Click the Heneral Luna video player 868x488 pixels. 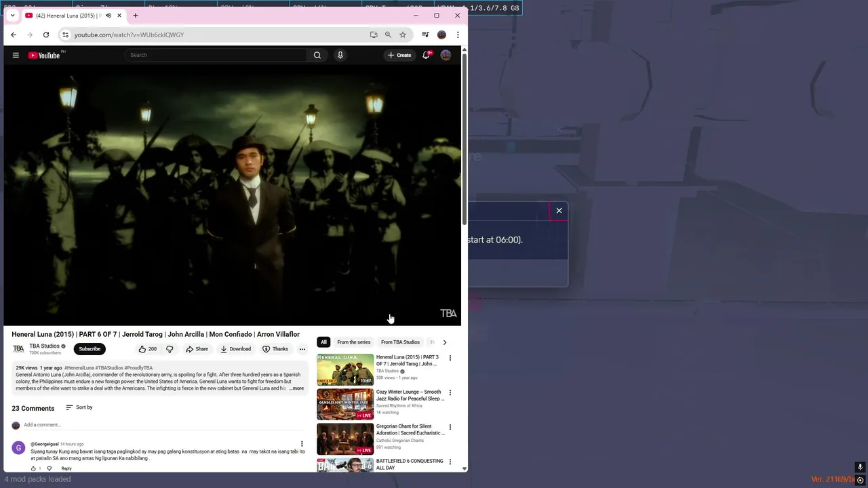tap(232, 195)
